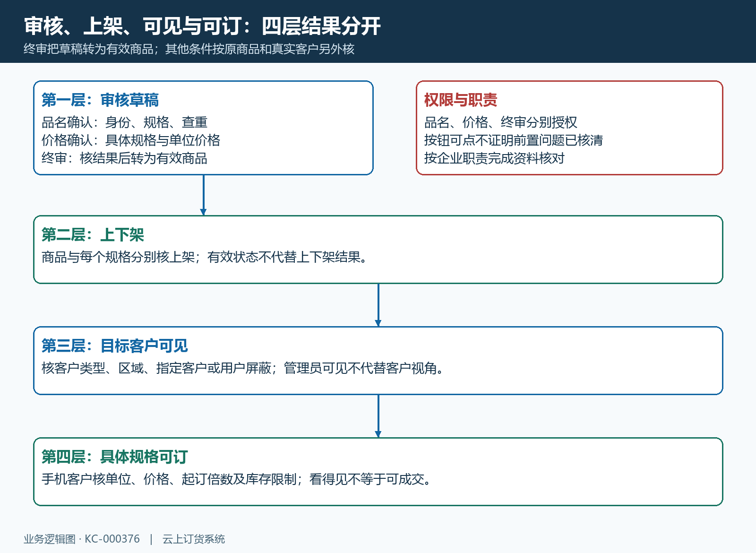Image resolution: width=756 pixels, height=553 pixels.
Task: Select the line 按企业职责完成资料核对
Action: 494,158
